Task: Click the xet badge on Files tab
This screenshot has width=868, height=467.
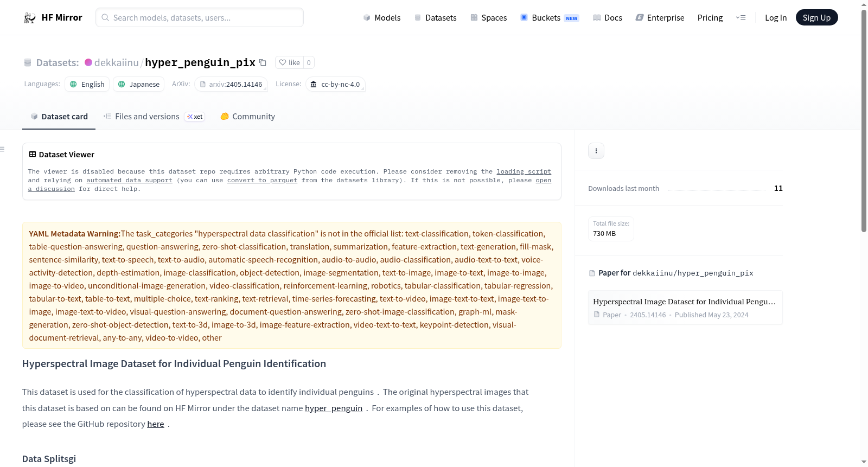Action: pyautogui.click(x=195, y=117)
